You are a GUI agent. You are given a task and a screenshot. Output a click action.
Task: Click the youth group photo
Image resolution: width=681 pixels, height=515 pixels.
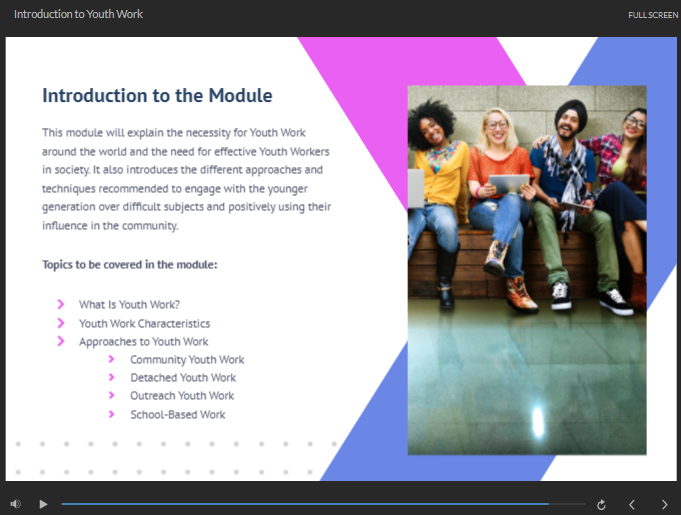click(x=527, y=270)
